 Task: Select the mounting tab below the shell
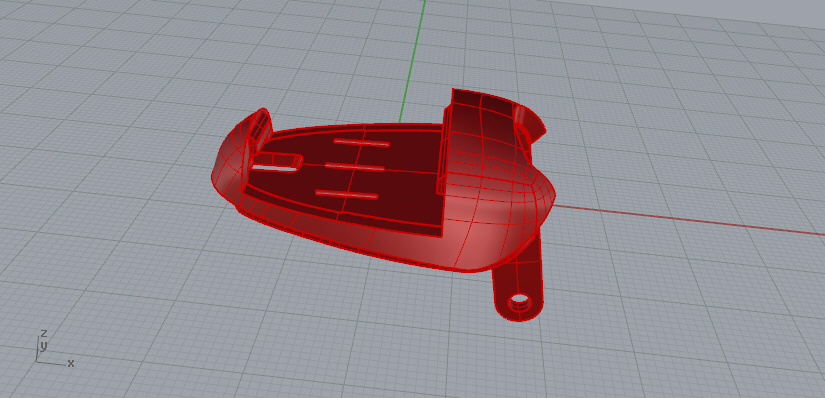(x=518, y=283)
